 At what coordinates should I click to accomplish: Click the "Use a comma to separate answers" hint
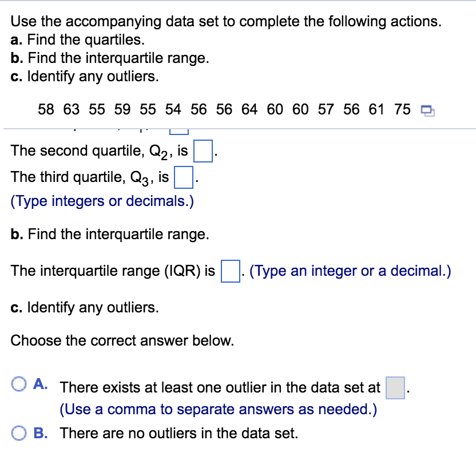[218, 410]
